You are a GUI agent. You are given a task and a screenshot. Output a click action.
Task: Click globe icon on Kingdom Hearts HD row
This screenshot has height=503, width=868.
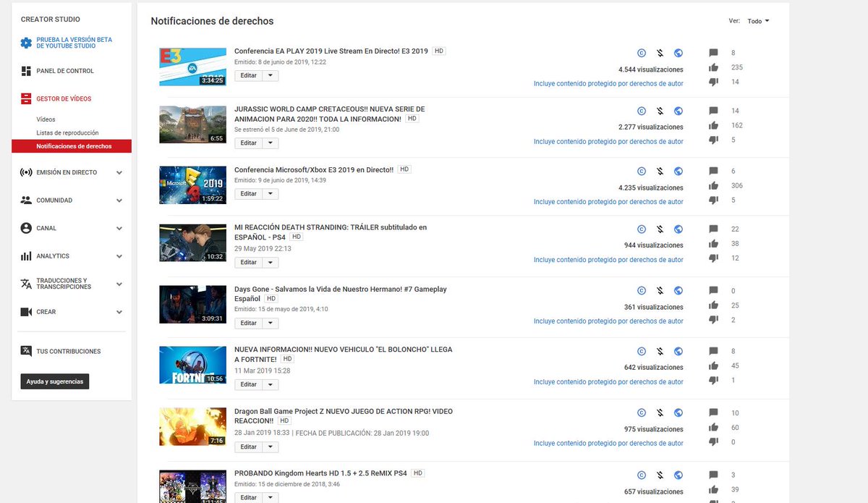pyautogui.click(x=678, y=475)
